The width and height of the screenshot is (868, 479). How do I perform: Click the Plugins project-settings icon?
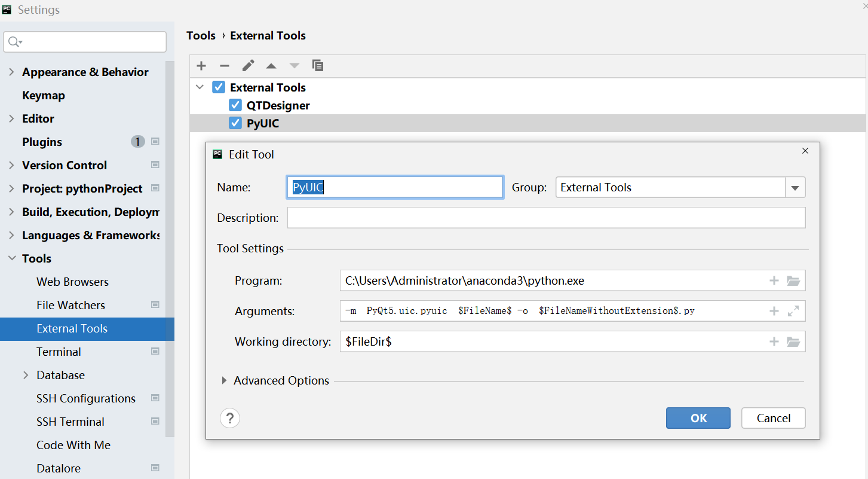[x=155, y=142]
